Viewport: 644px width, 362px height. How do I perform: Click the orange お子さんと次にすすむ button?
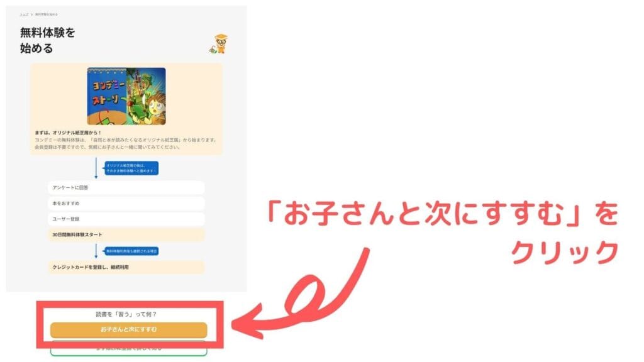128,329
